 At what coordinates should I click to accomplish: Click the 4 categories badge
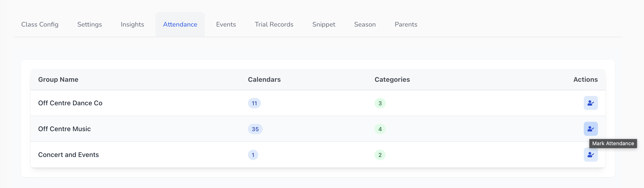(x=380, y=129)
